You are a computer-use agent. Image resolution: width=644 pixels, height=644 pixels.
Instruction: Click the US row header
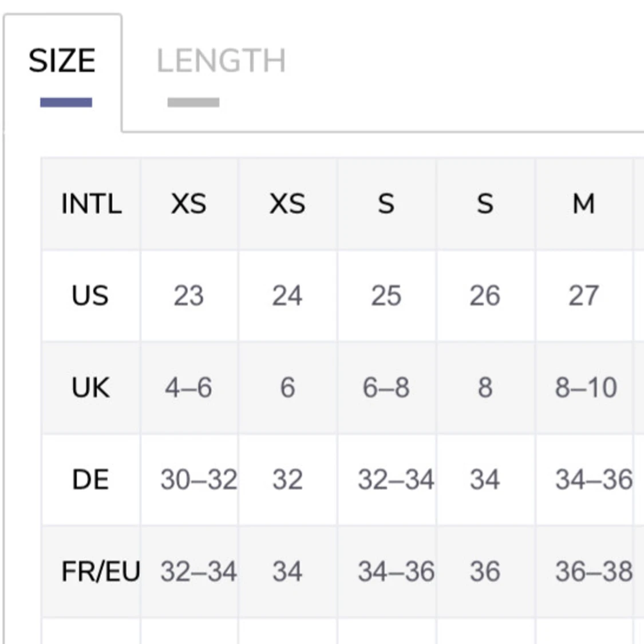[x=91, y=296]
